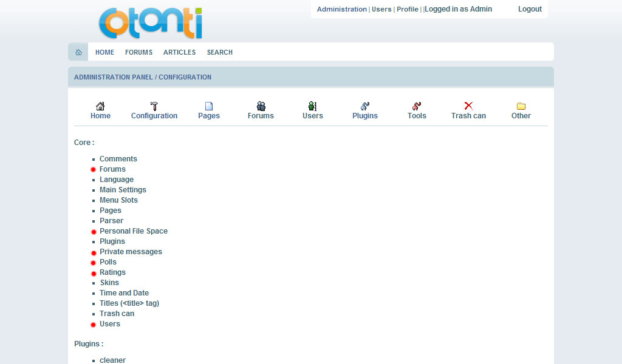Select the Users person icon

click(x=312, y=106)
